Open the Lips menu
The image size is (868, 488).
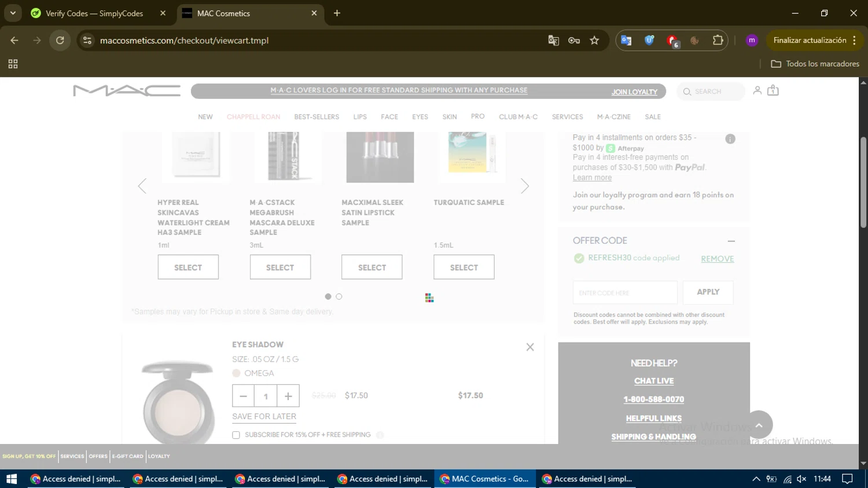click(x=360, y=117)
